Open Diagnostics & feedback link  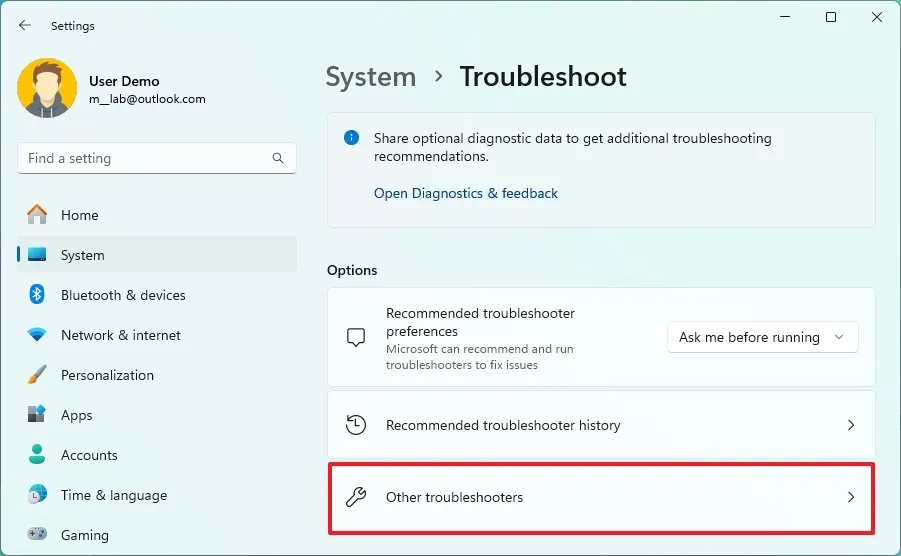click(465, 193)
